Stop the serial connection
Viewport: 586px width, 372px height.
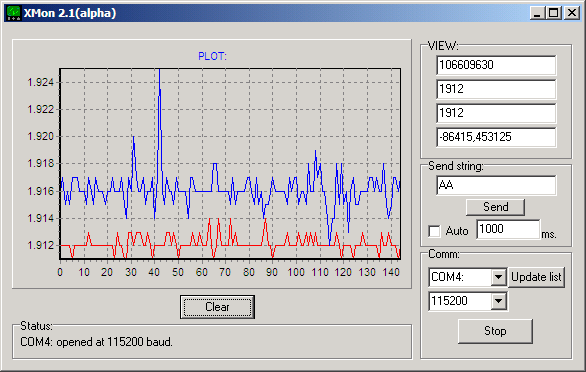coord(495,331)
